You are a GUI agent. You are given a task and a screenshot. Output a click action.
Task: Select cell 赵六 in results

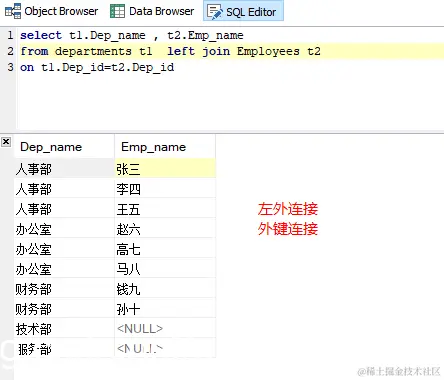(x=165, y=228)
